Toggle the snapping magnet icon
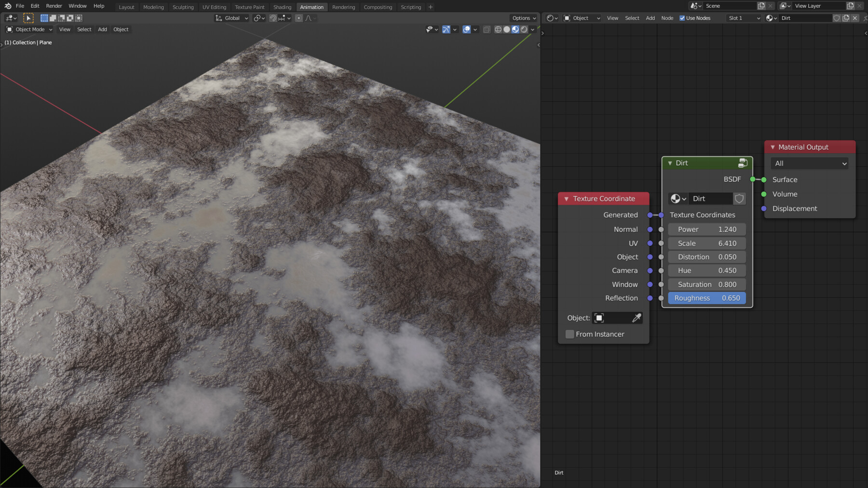Screen dimensions: 868x488 coord(273,18)
